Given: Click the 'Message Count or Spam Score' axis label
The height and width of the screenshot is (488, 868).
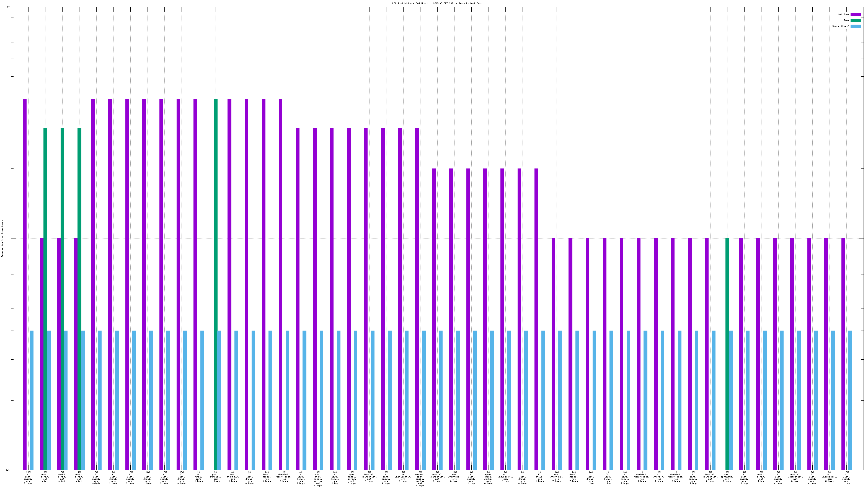Looking at the screenshot, I should point(2,239).
